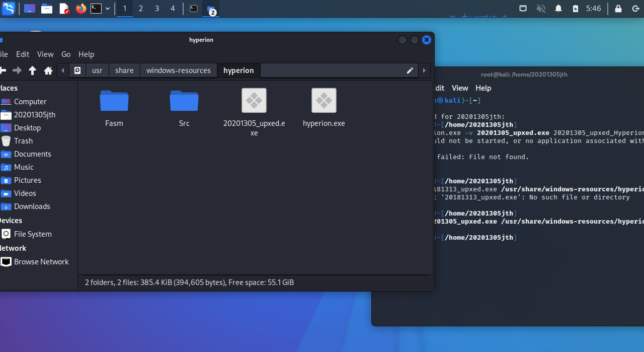Image resolution: width=644 pixels, height=352 pixels.
Task: Click 'failed: File not found.' terminal line
Action: 483,157
